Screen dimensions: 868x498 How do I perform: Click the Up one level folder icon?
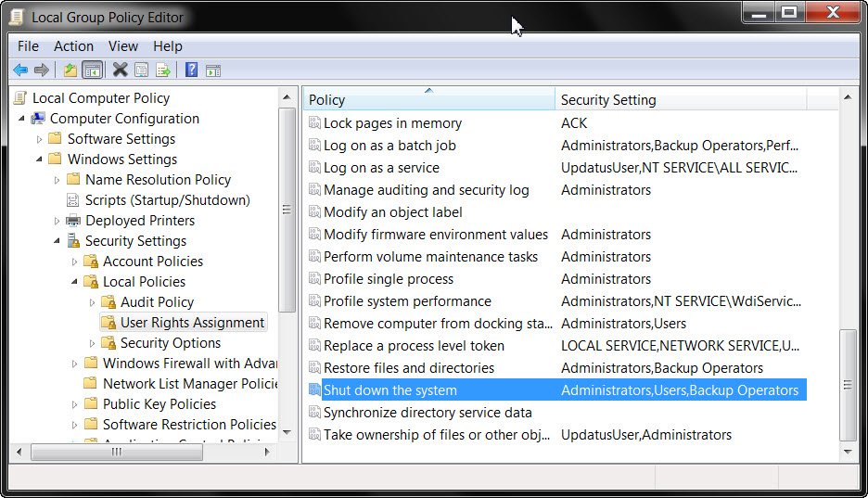[x=70, y=70]
